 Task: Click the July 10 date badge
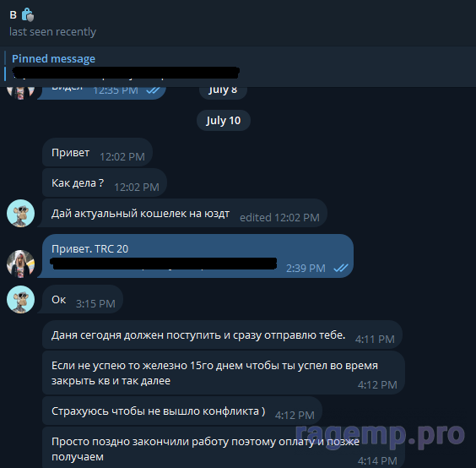point(224,121)
